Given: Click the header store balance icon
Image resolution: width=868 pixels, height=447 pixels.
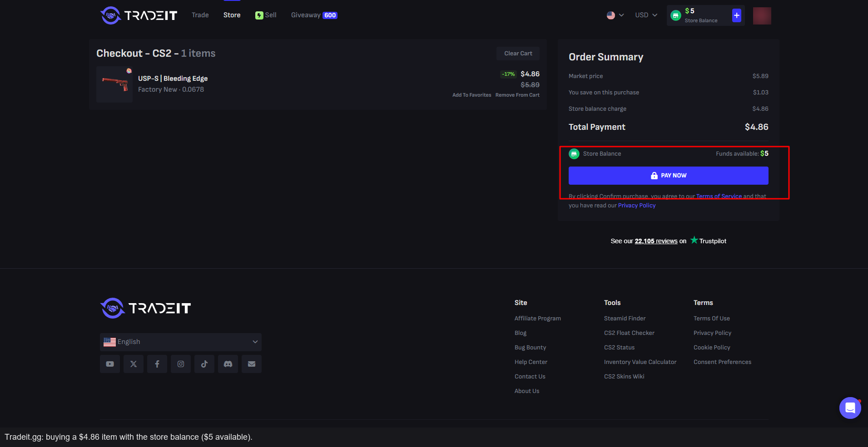Looking at the screenshot, I should click(676, 15).
